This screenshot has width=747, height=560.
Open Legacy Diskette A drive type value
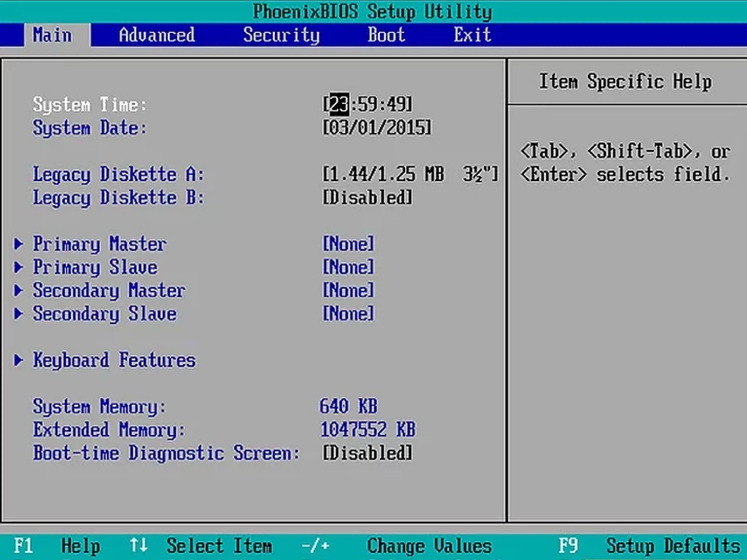point(410,174)
